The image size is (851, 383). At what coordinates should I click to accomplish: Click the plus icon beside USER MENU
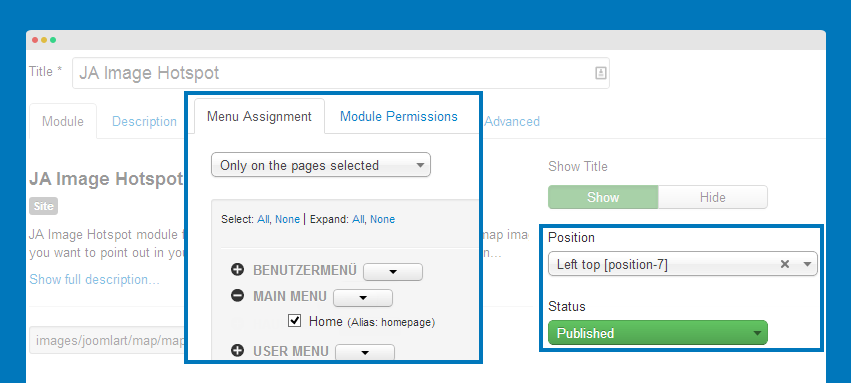pyautogui.click(x=237, y=351)
